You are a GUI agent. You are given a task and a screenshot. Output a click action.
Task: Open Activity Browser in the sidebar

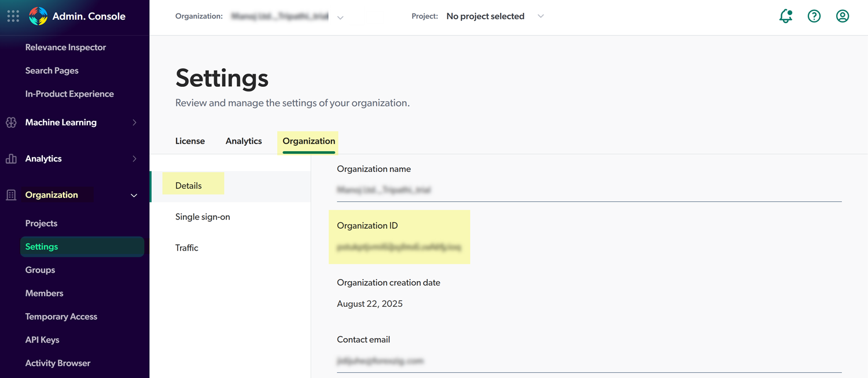pos(58,363)
